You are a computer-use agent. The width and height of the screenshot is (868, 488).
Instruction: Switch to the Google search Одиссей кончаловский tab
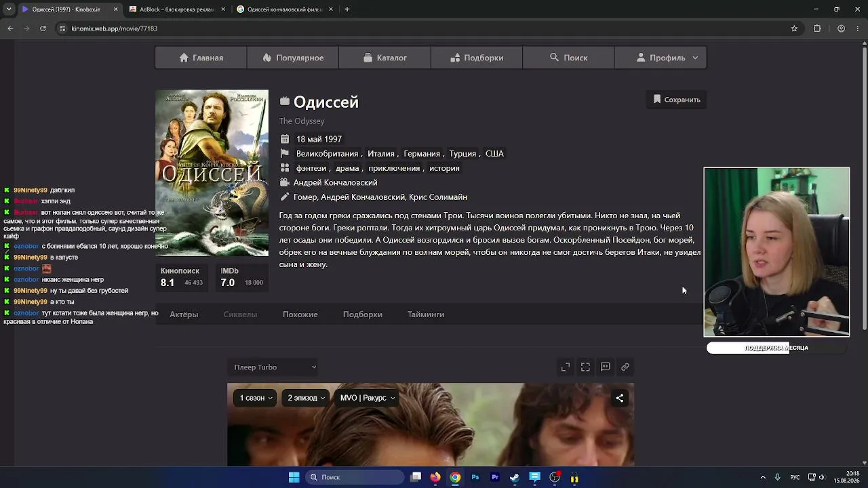[x=284, y=9]
